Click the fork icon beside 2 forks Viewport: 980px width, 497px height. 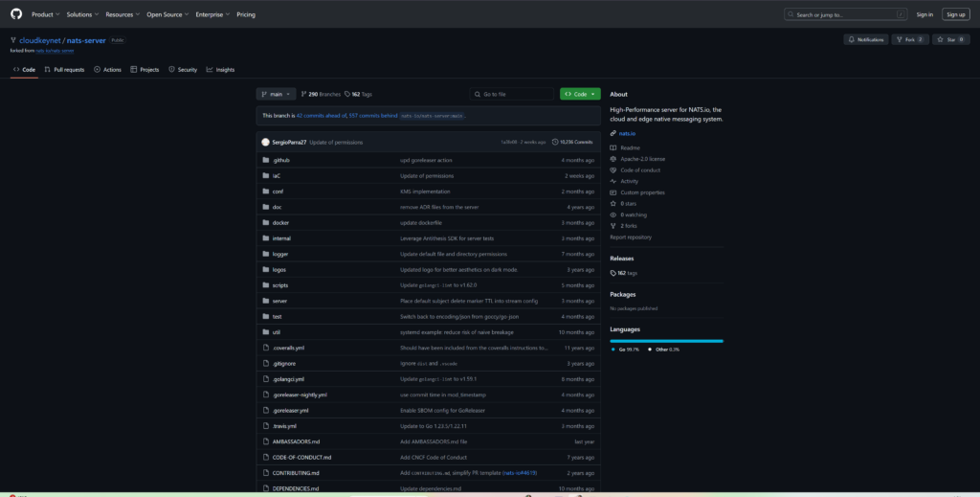pyautogui.click(x=613, y=226)
